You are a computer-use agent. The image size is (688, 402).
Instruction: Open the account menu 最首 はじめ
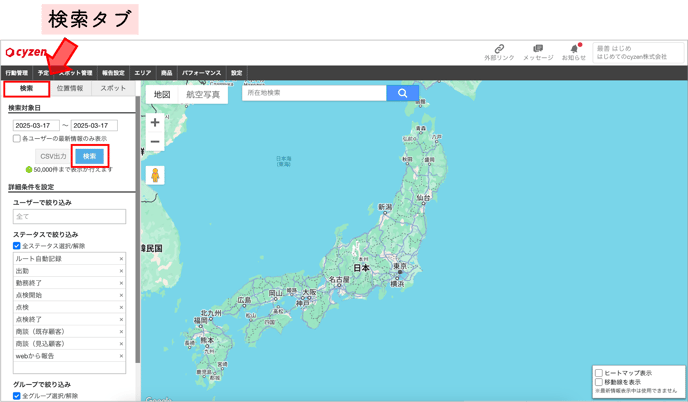point(638,53)
